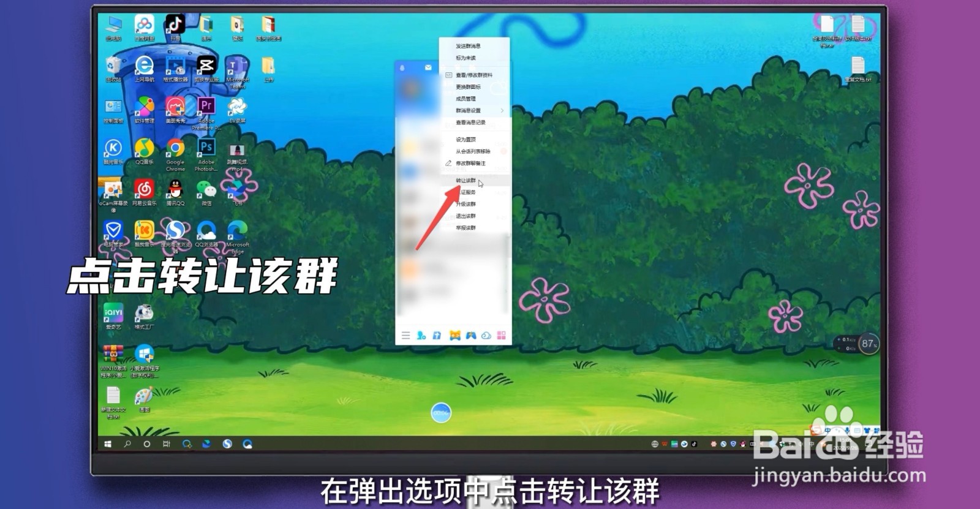Open the Baidu Netdisk desktop icon

145,28
